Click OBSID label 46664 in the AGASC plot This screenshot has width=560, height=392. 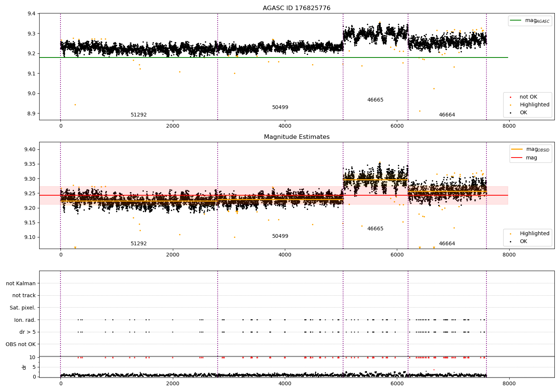(x=447, y=115)
